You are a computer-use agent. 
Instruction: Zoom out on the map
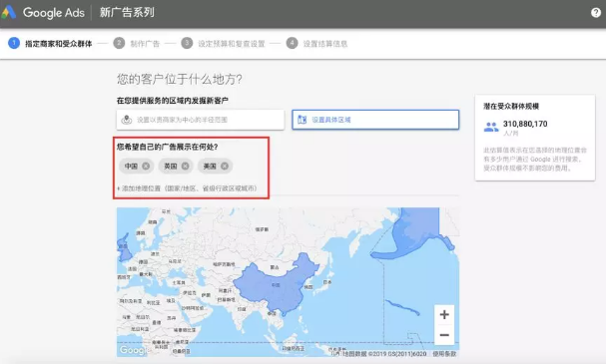(444, 335)
